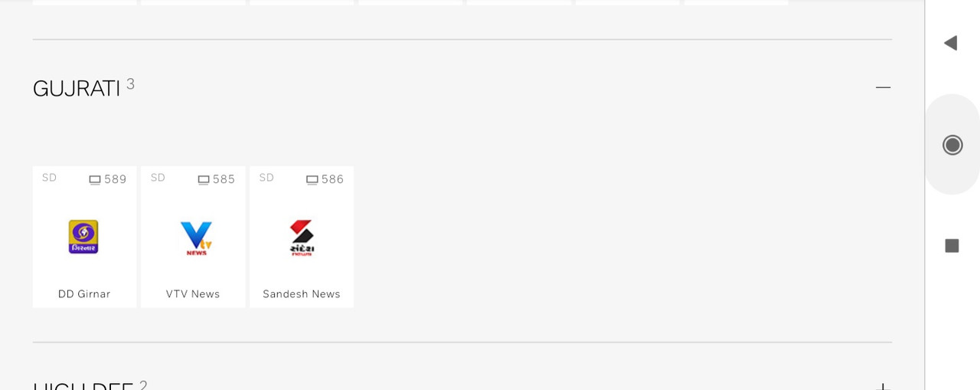Image resolution: width=980 pixels, height=390 pixels.
Task: Click the TV icon beside channel 585
Action: point(204,180)
